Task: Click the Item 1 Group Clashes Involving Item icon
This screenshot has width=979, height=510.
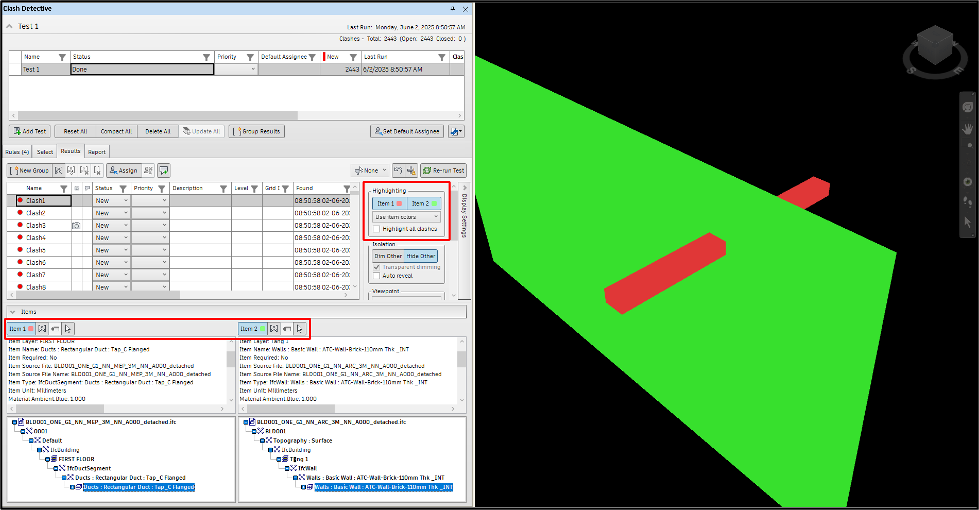Action: 42,328
